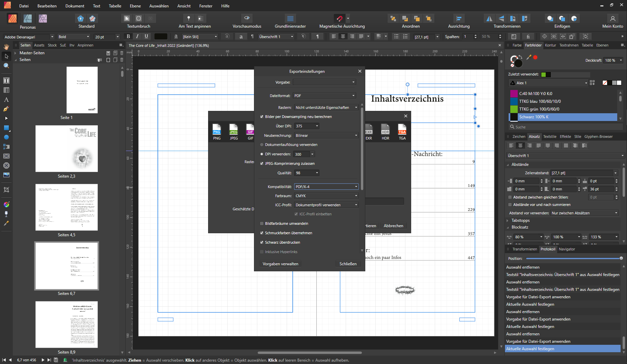Go to next page in status bar

tap(43, 360)
